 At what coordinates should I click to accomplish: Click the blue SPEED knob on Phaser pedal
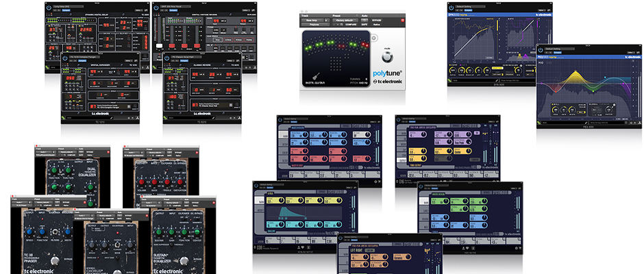coord(29,232)
